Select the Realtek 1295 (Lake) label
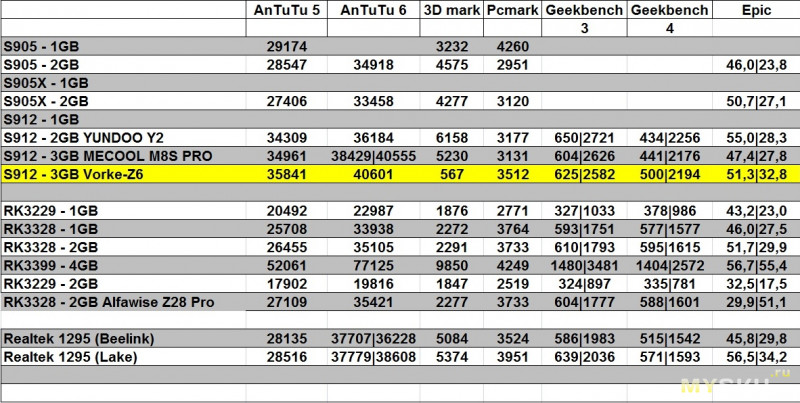This screenshot has width=800, height=403. click(x=70, y=357)
